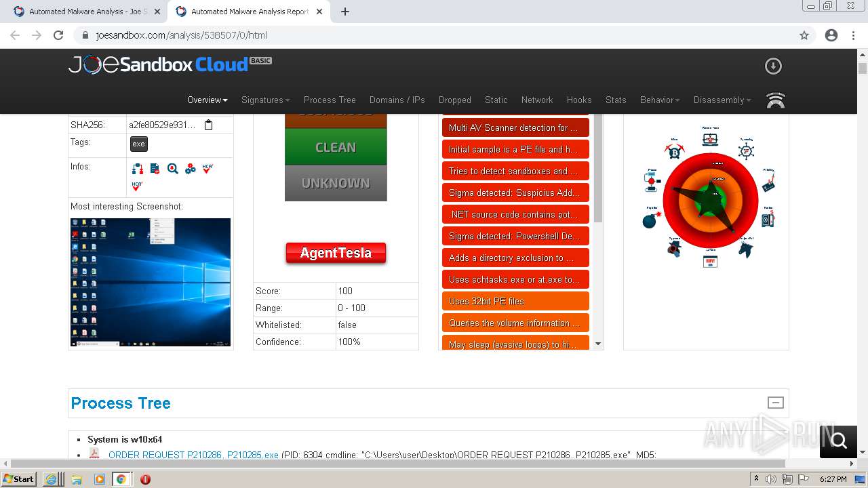Go to Domains / IPs nav item
This screenshot has height=488, width=868.
pos(397,100)
